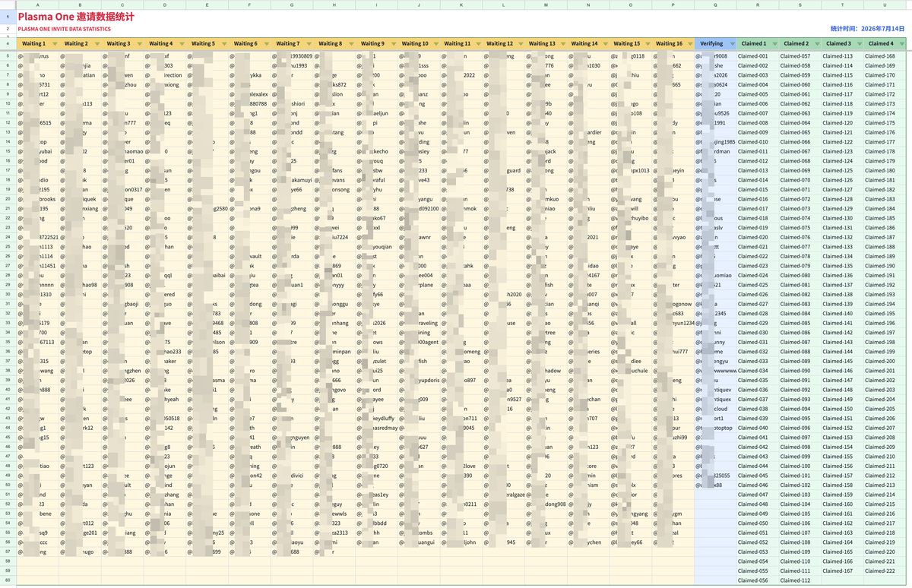Select column H header
Viewport: 912px width, 588px height.
click(334, 5)
